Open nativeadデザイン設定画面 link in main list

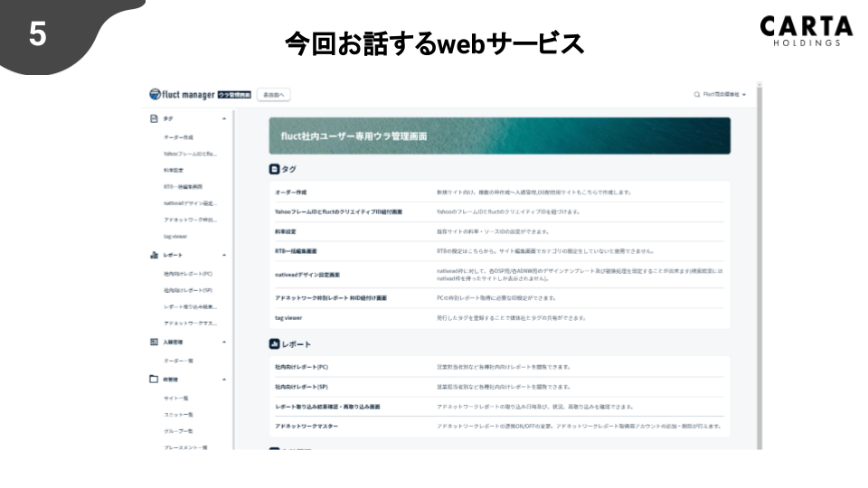pyautogui.click(x=307, y=275)
